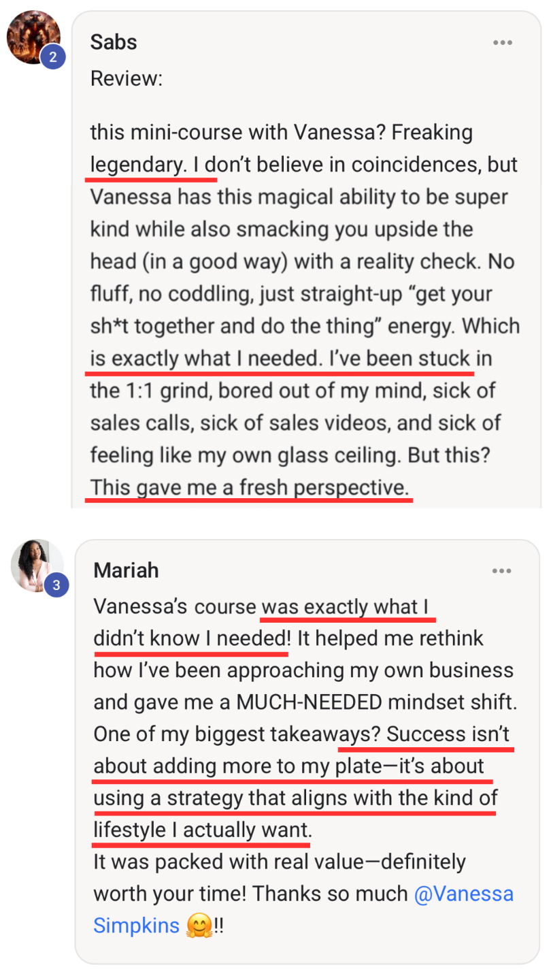Click the level 2 badge on Sabs's avatar
This screenshot has height=980, width=551.
[x=52, y=57]
